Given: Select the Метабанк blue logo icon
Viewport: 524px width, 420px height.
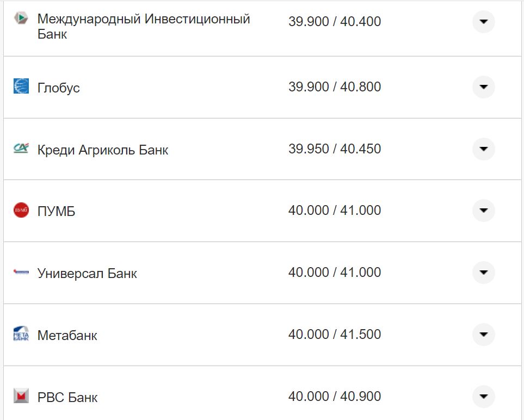Looking at the screenshot, I should pyautogui.click(x=21, y=334).
